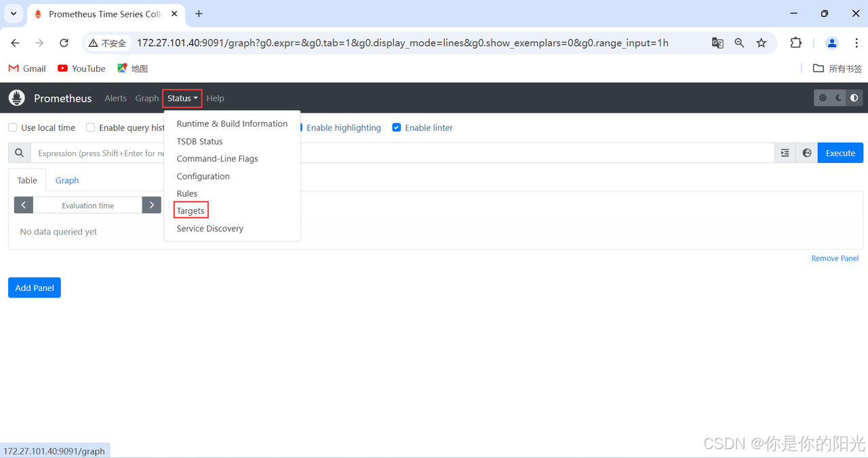The height and width of the screenshot is (458, 868).
Task: Toggle the Enable linter checkbox
Action: coord(397,128)
